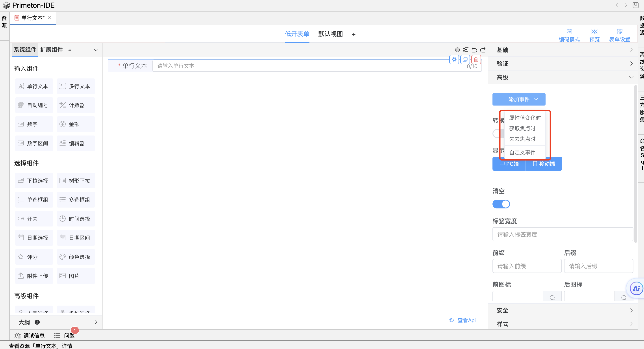Choose 获取焦点时 from the event menu
The image size is (644, 349).
coord(522,128)
